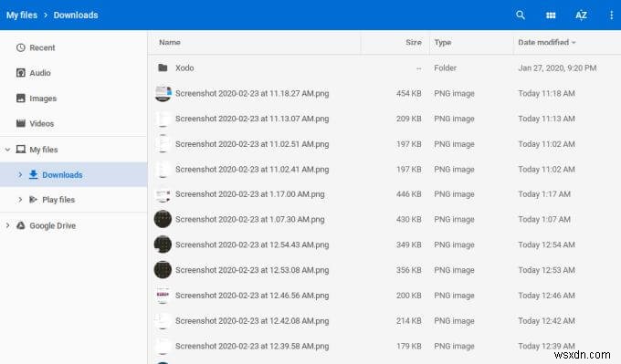
Task: Select file Screenshot 2020-02-23 at 11.13.07 AM.png
Action: point(252,119)
